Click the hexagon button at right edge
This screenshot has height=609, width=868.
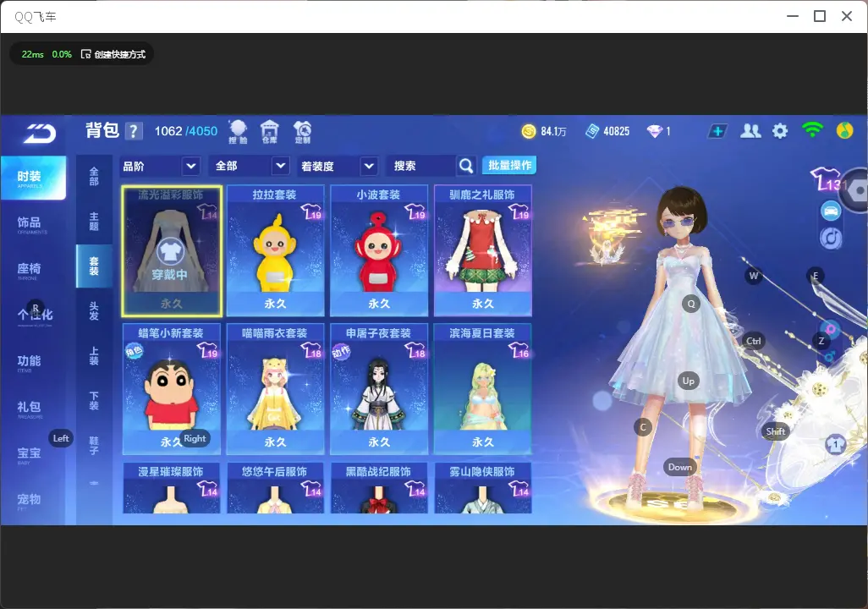click(855, 191)
